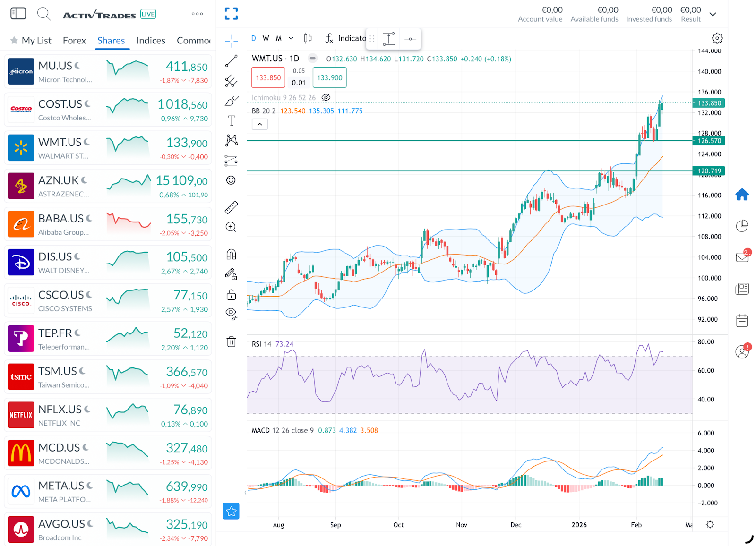This screenshot has width=756, height=546.
Task: Enter fullscreen chart mode
Action: 231,14
